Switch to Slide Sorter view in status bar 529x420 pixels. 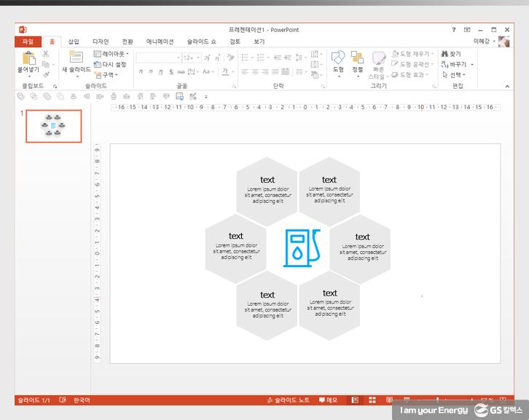tap(372, 400)
